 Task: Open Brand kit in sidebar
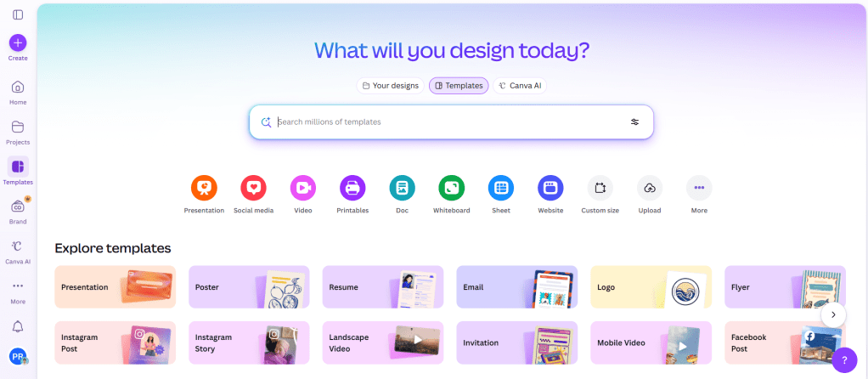click(x=18, y=211)
